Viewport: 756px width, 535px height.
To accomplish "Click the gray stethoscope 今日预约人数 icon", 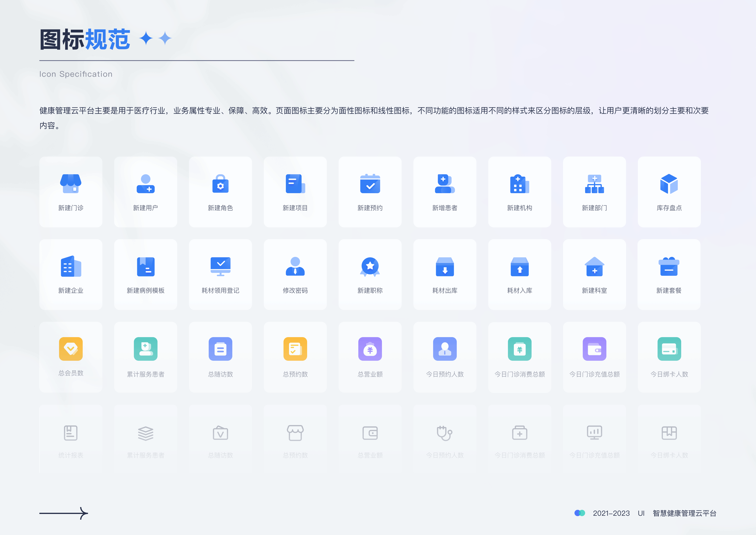I will (445, 433).
